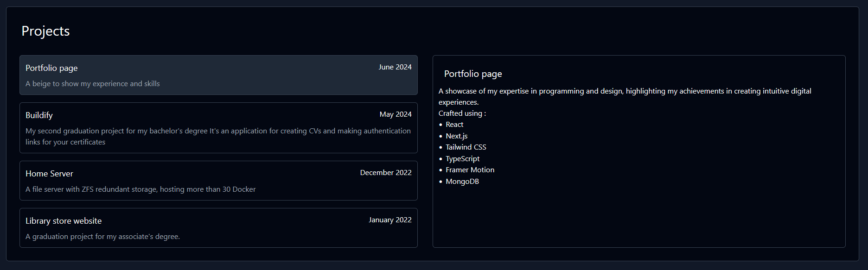Click the associate's degree graduation project description
The height and width of the screenshot is (270, 868).
102,237
